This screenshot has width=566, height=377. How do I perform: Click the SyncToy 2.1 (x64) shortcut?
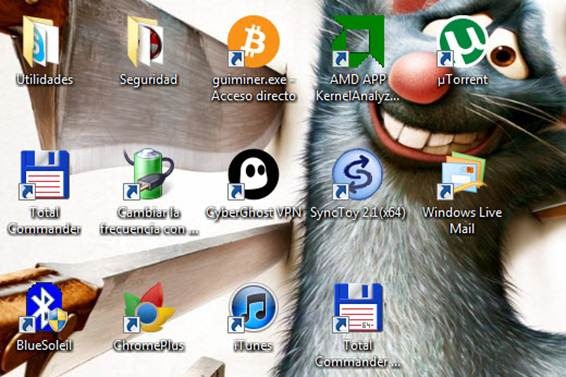pyautogui.click(x=357, y=174)
